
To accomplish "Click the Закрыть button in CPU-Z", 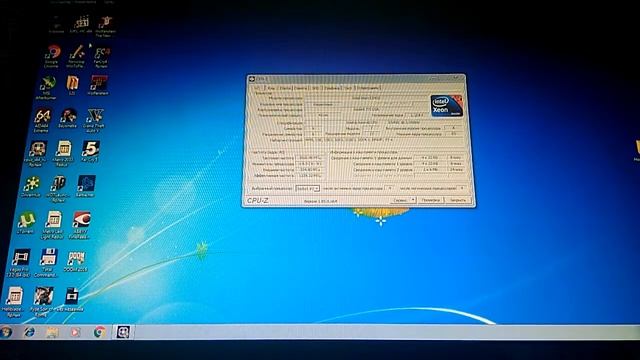I will point(458,200).
